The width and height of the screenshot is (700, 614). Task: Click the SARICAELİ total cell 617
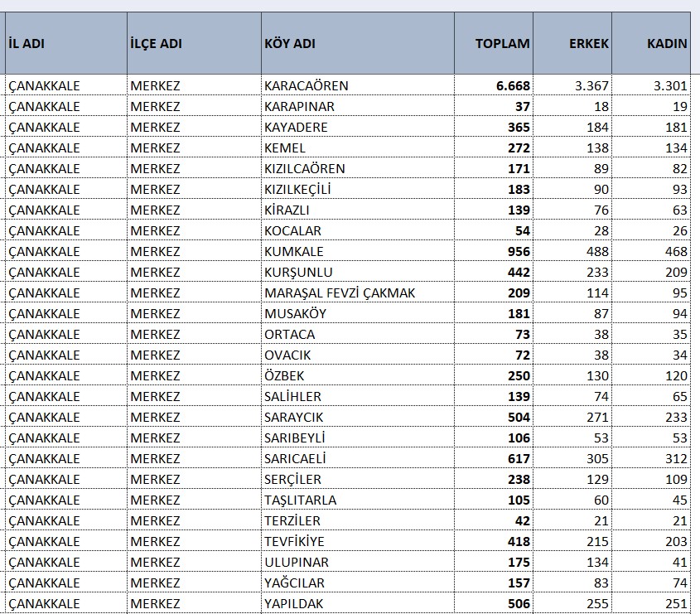493,458
